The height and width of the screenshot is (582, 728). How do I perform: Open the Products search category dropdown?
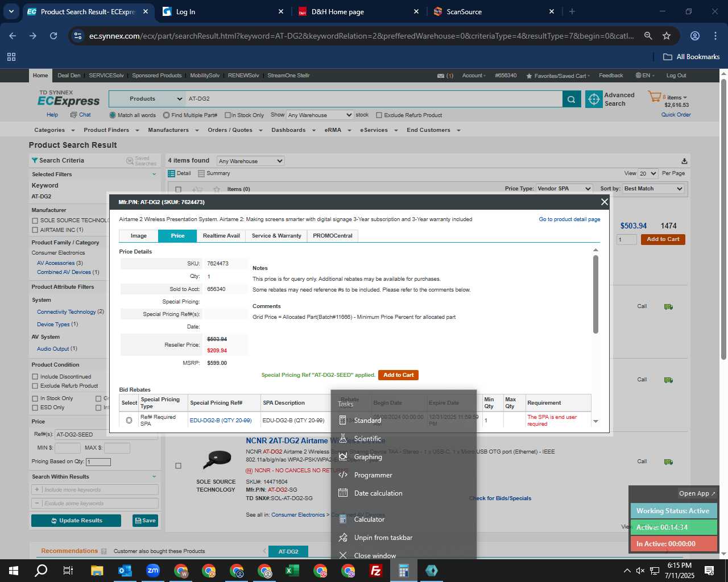(x=147, y=99)
